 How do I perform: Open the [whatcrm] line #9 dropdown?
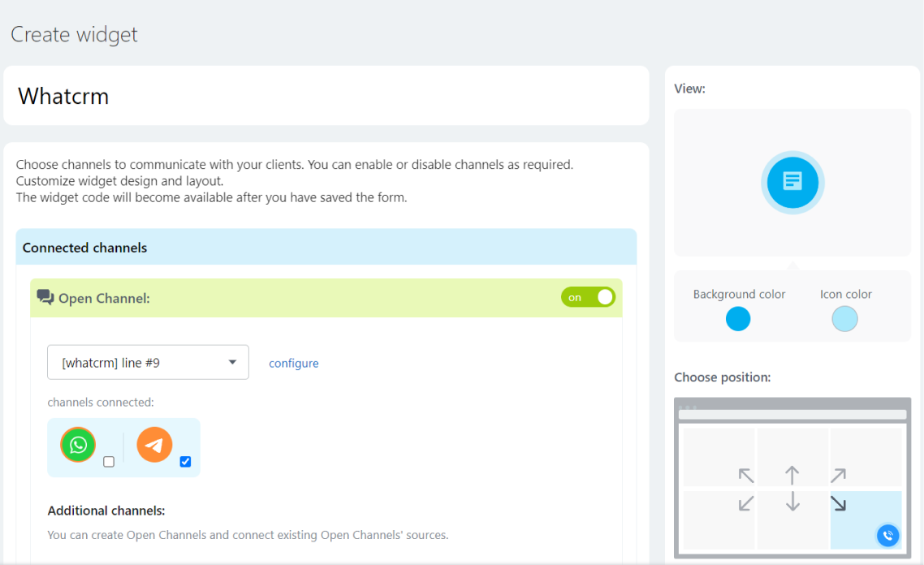[x=148, y=363]
